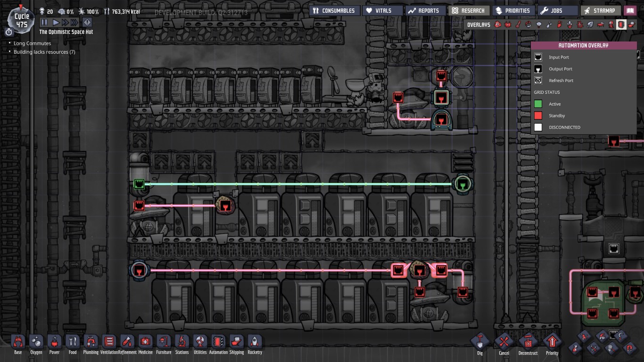Select the Wrangle critter tool
This screenshot has width=644, height=362.
coord(611,348)
